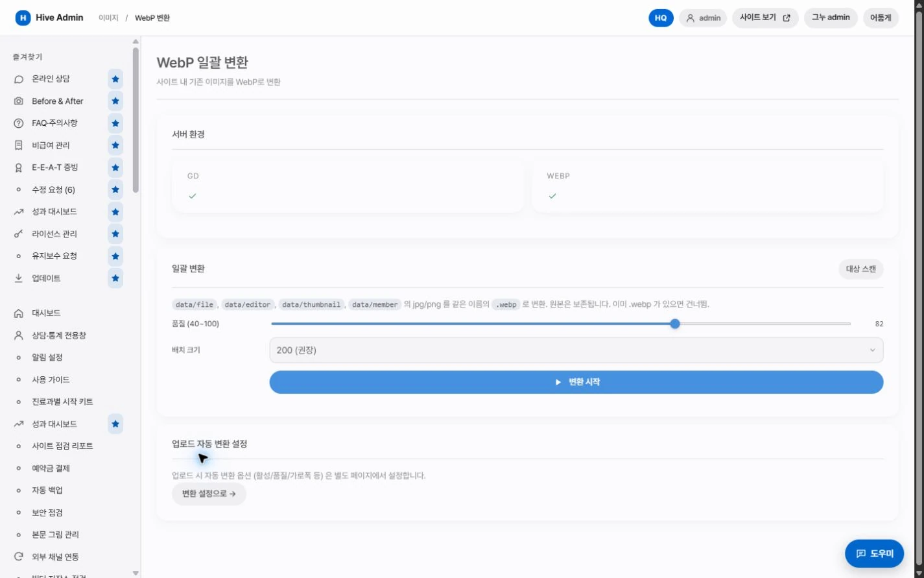This screenshot has height=578, width=924.
Task: Open the 도우미 chat helper
Action: [874, 553]
